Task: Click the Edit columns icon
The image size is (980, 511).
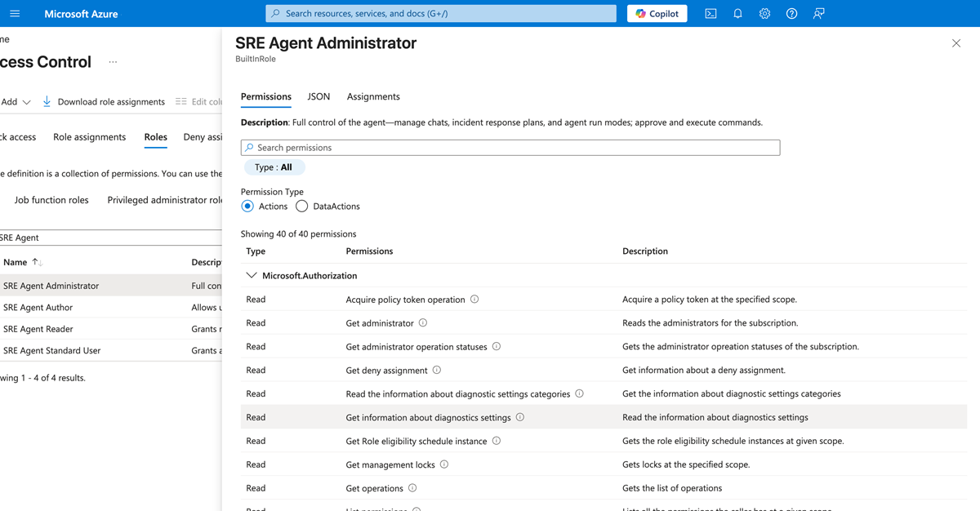Action: click(x=181, y=101)
